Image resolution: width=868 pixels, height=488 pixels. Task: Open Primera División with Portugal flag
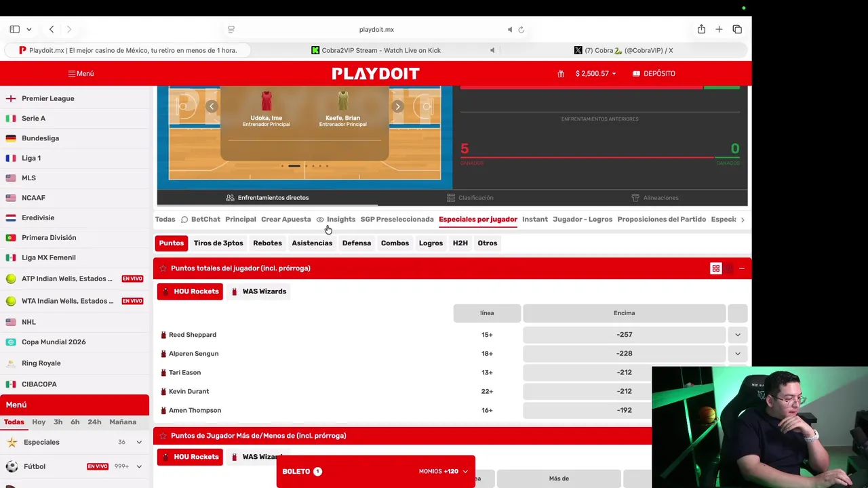coord(75,237)
